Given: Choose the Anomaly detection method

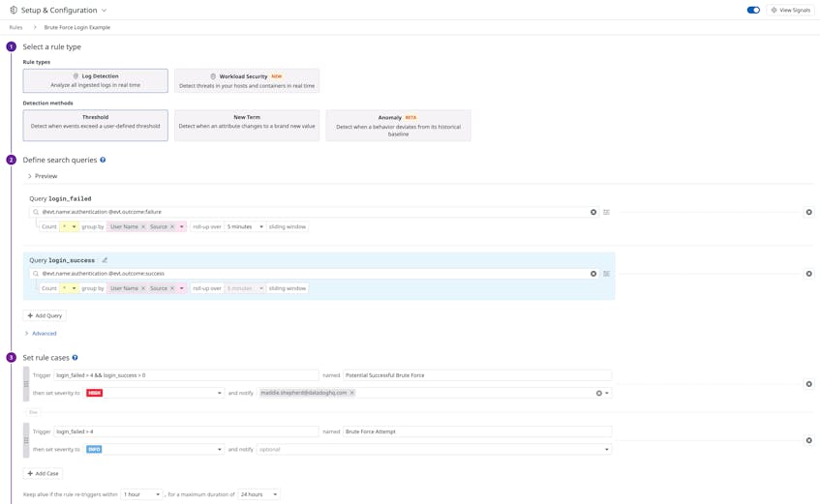Looking at the screenshot, I should [x=398, y=125].
